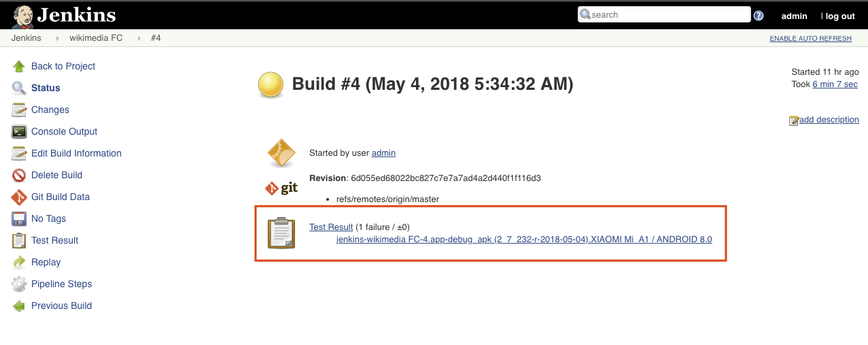Expand breadcrumb arrow after Jenkins
Image resolution: width=868 pixels, height=345 pixels.
(x=56, y=38)
